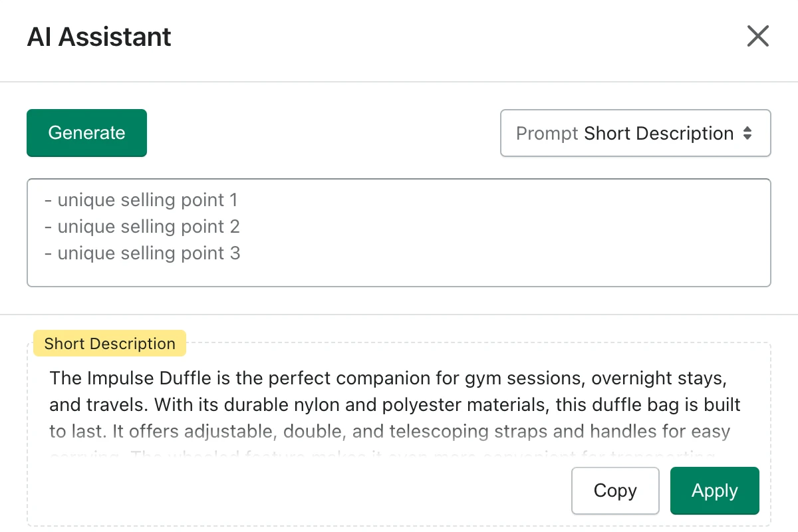Close the AI Assistant dialog
The image size is (798, 532).
click(x=757, y=36)
